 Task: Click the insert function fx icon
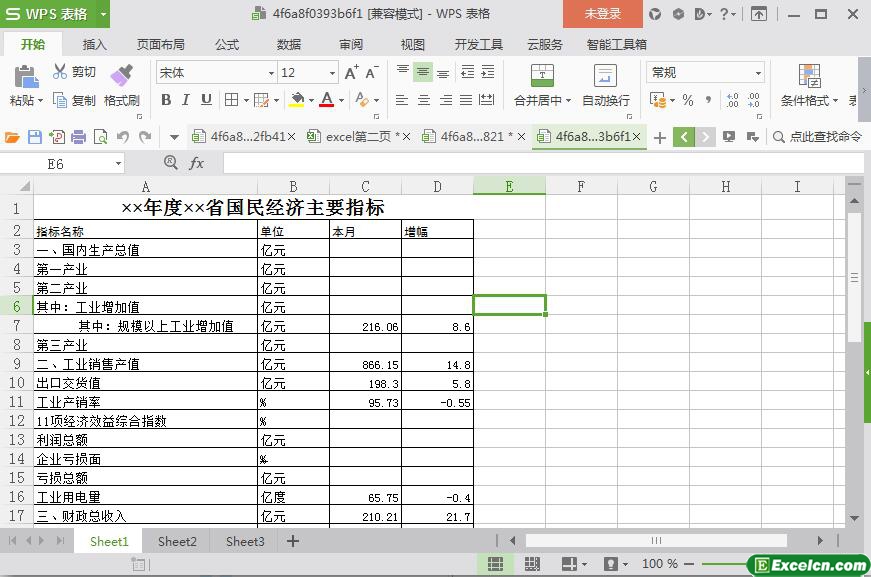pyautogui.click(x=196, y=163)
